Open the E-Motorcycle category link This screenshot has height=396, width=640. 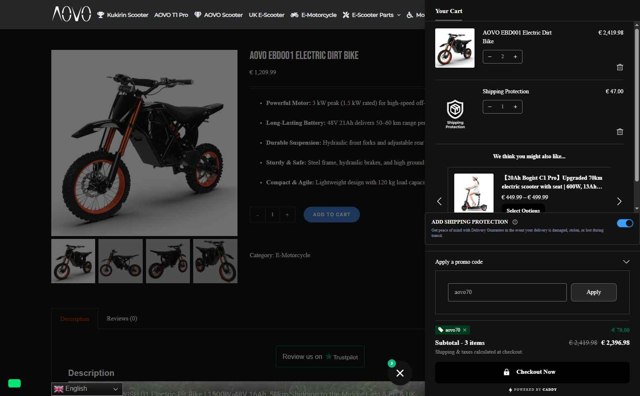[x=293, y=255]
